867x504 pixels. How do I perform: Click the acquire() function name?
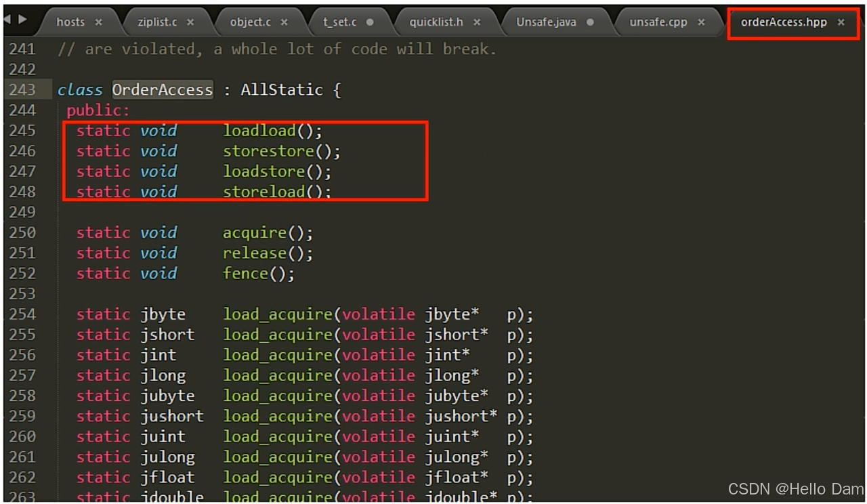coord(255,232)
